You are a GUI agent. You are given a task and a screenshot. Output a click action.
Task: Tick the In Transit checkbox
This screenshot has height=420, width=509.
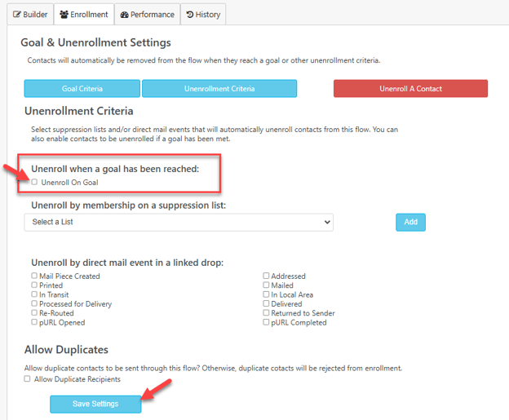pyautogui.click(x=34, y=294)
